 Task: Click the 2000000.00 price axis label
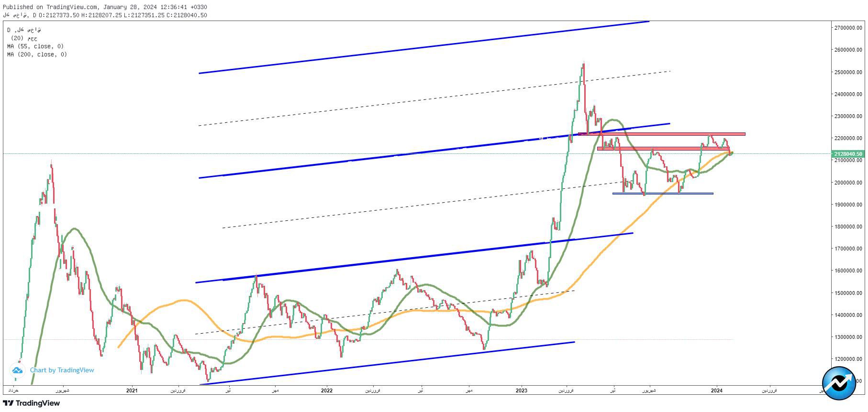coord(848,183)
